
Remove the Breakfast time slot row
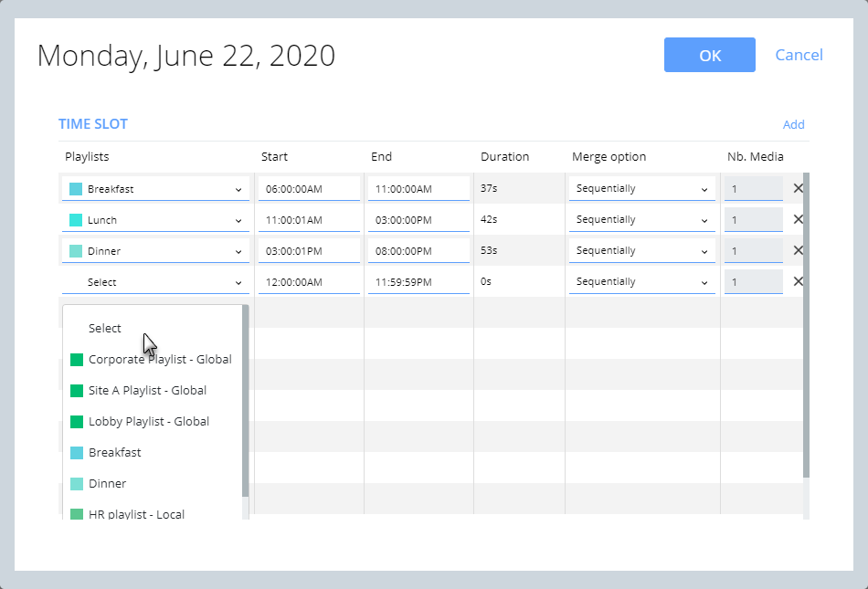pos(797,188)
